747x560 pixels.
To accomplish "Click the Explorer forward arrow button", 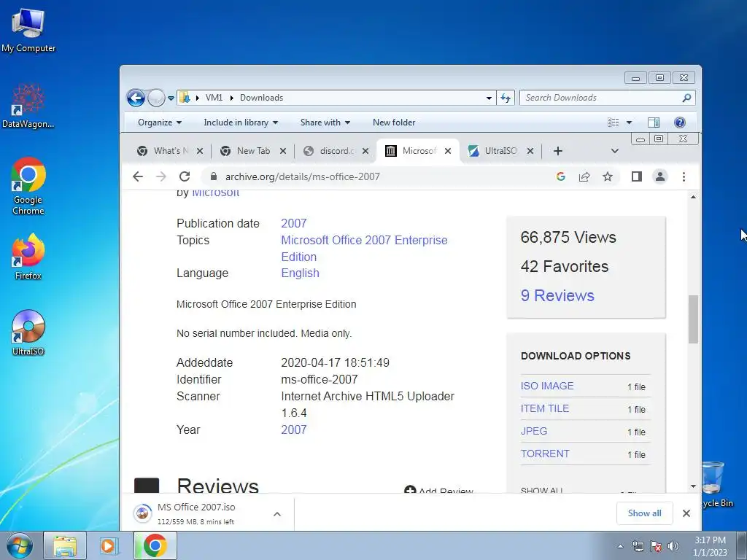I will [x=155, y=98].
